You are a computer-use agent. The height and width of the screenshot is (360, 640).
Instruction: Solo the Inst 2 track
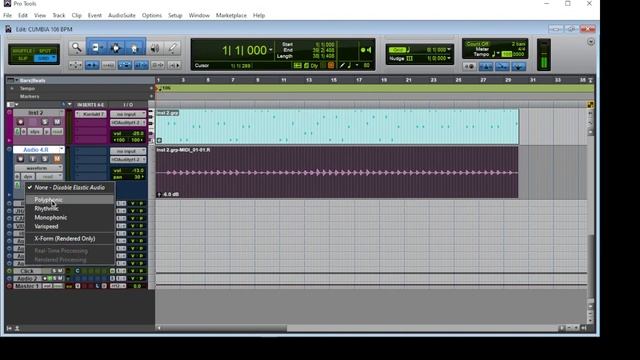pos(45,122)
